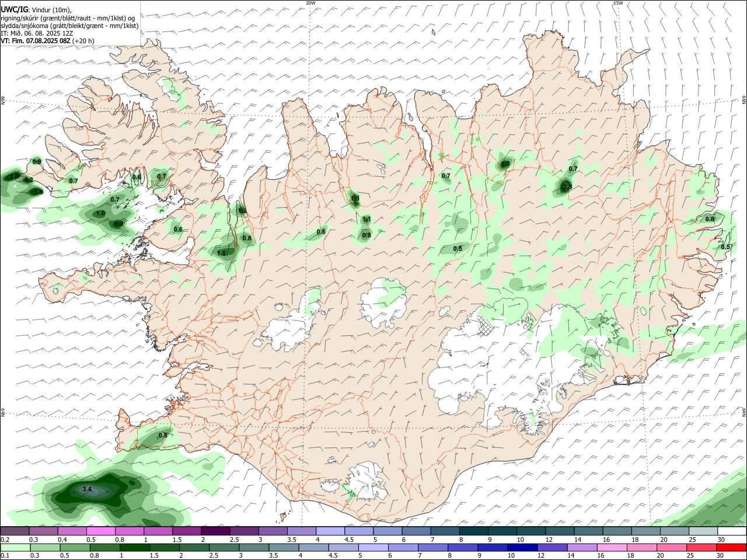Click the 0.9 value over the Westfjords
Viewport: 747px width, 560px height.
point(37,162)
